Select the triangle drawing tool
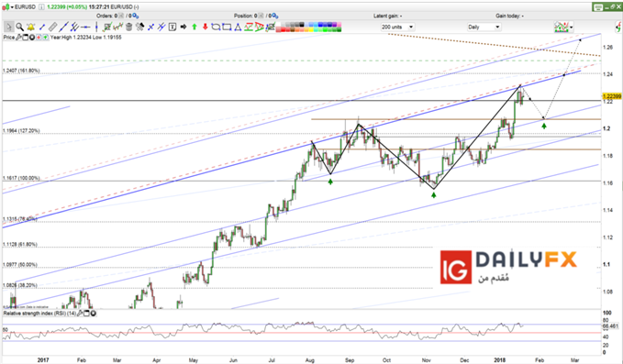Image resolution: width=623 pixels, height=364 pixels. pyautogui.click(x=238, y=27)
